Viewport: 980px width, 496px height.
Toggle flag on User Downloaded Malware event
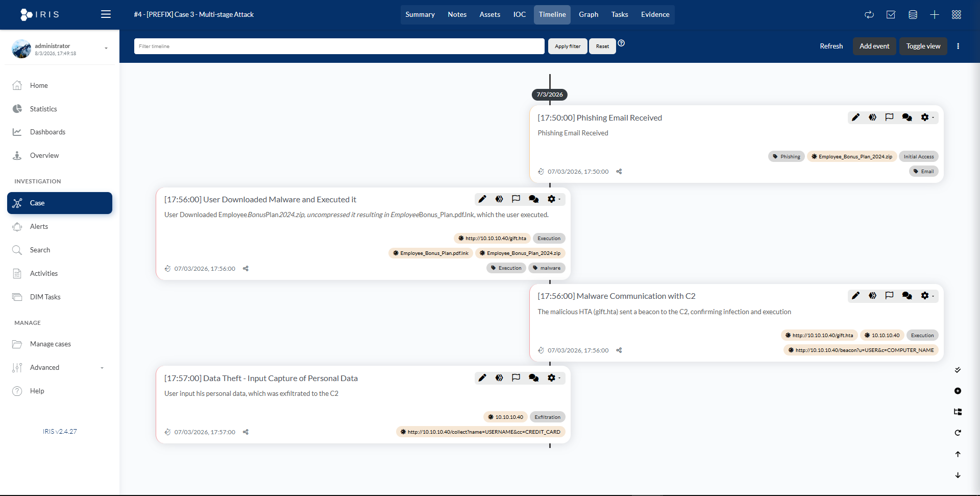[516, 199]
